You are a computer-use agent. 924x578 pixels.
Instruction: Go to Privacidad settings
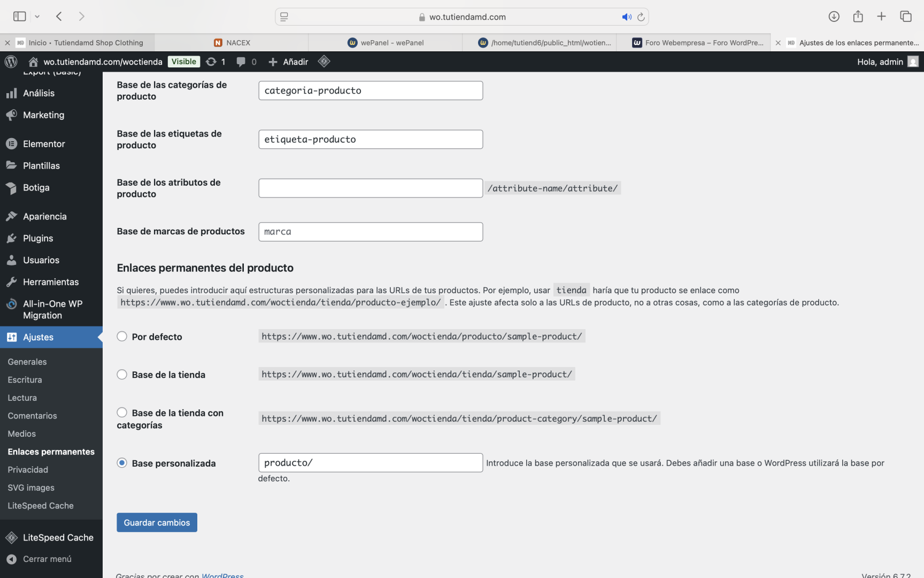point(28,470)
